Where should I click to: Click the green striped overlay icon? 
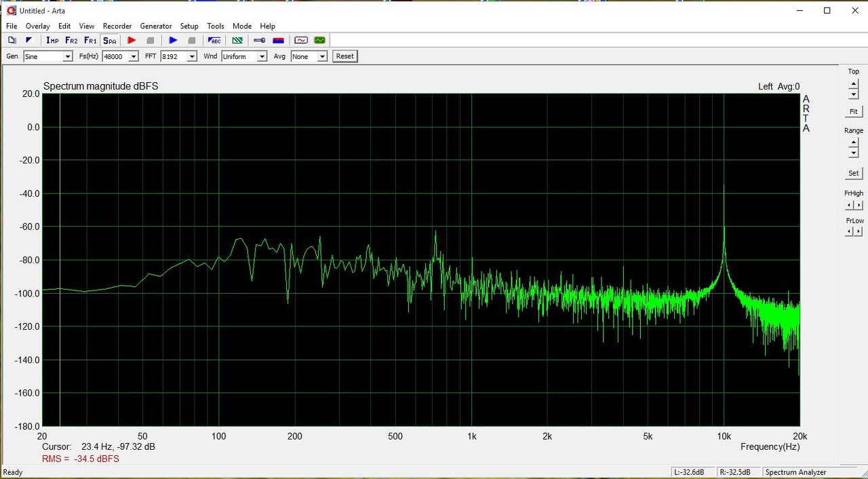tap(237, 41)
